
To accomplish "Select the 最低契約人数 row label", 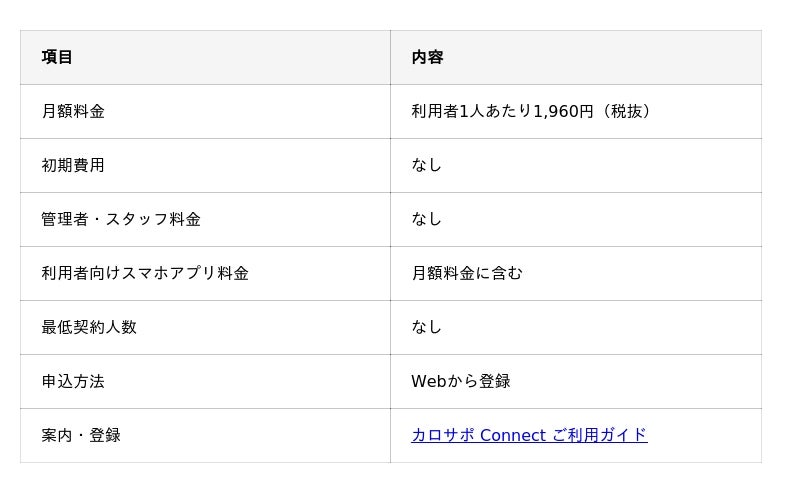I will [89, 327].
